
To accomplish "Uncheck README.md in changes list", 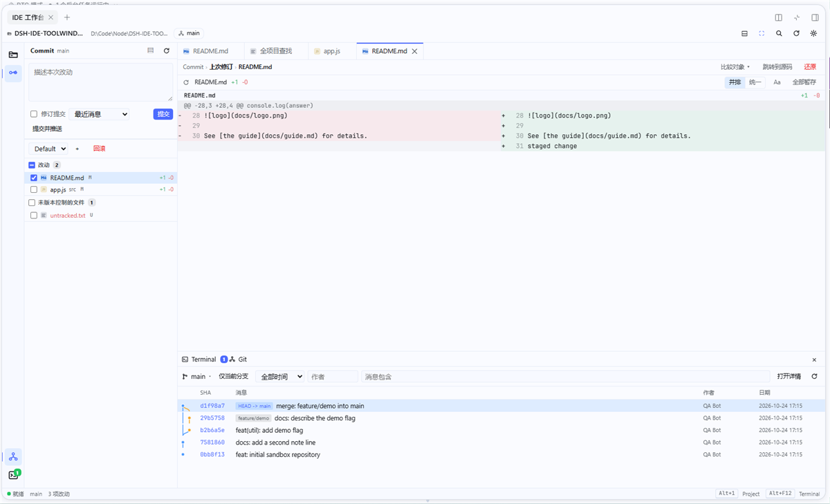I will [x=34, y=178].
